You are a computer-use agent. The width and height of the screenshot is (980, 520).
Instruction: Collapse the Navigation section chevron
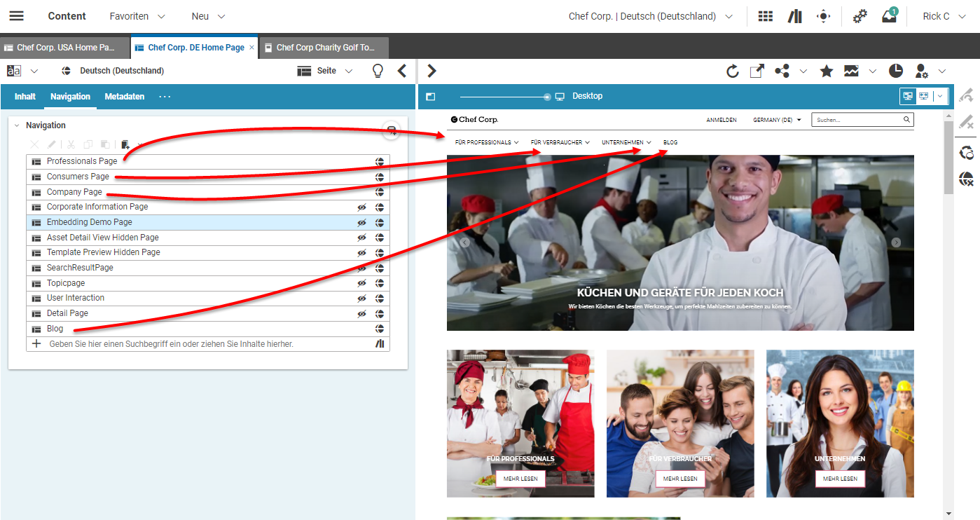tap(17, 125)
